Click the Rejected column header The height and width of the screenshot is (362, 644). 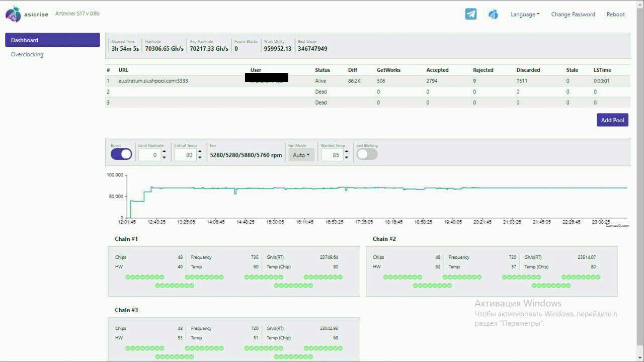483,70
